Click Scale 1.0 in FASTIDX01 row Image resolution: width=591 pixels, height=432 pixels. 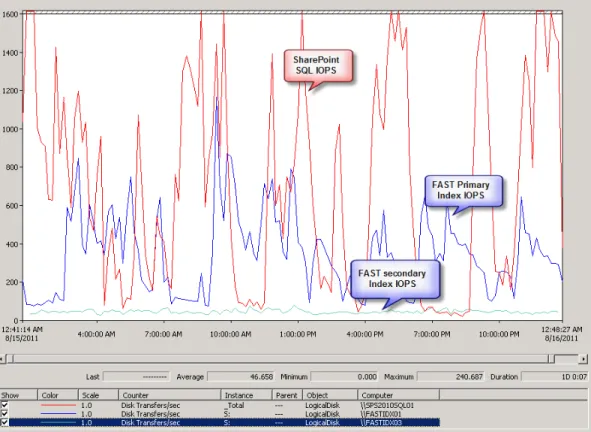point(86,414)
